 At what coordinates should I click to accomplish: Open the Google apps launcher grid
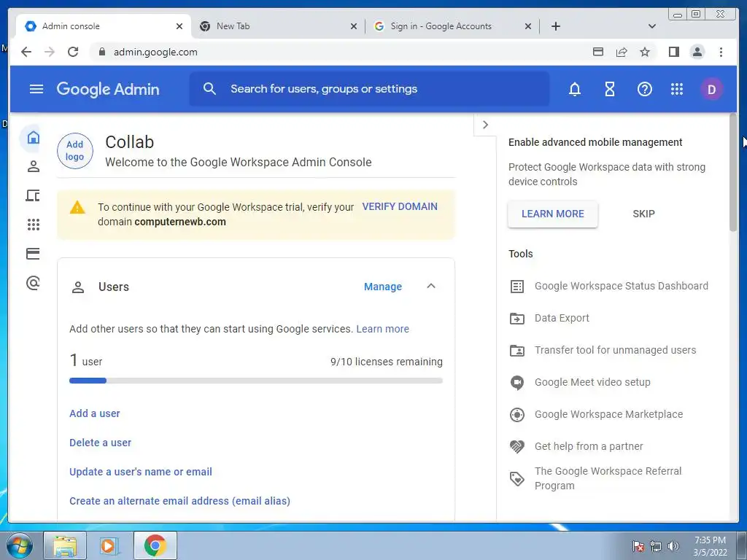tap(677, 89)
